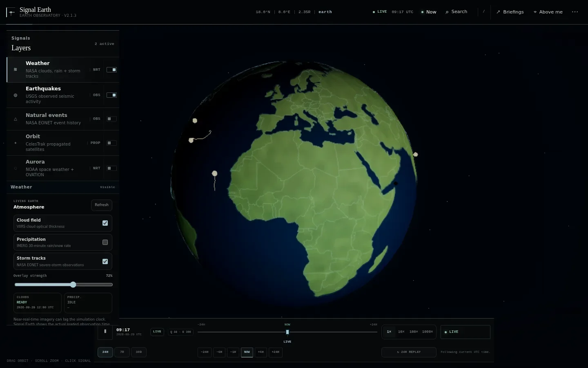
Task: Click the −1H time jump button
Action: (233, 352)
